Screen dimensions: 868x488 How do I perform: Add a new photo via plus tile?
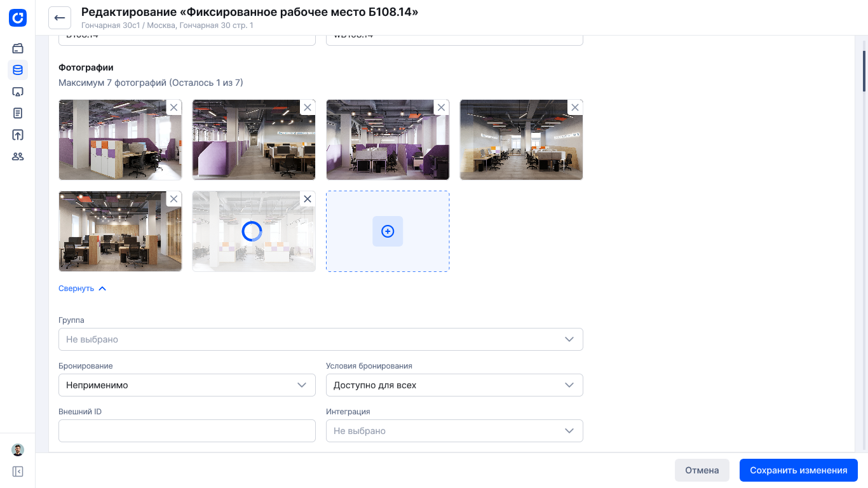tap(388, 231)
